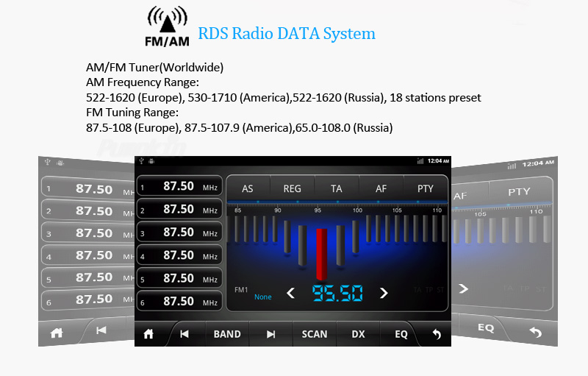Tune down with left chevron arrow
This screenshot has height=376, width=588.
pos(290,294)
